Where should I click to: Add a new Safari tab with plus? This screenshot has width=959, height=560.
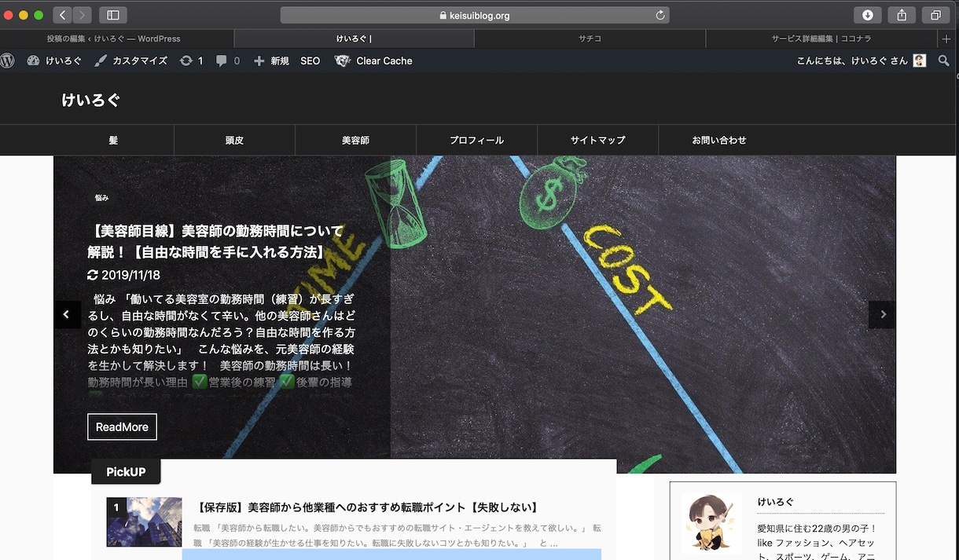[x=946, y=38]
